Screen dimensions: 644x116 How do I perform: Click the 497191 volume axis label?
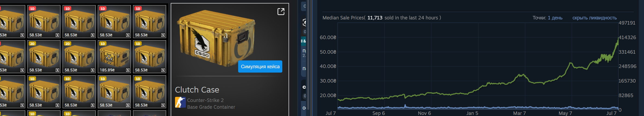tap(627, 23)
